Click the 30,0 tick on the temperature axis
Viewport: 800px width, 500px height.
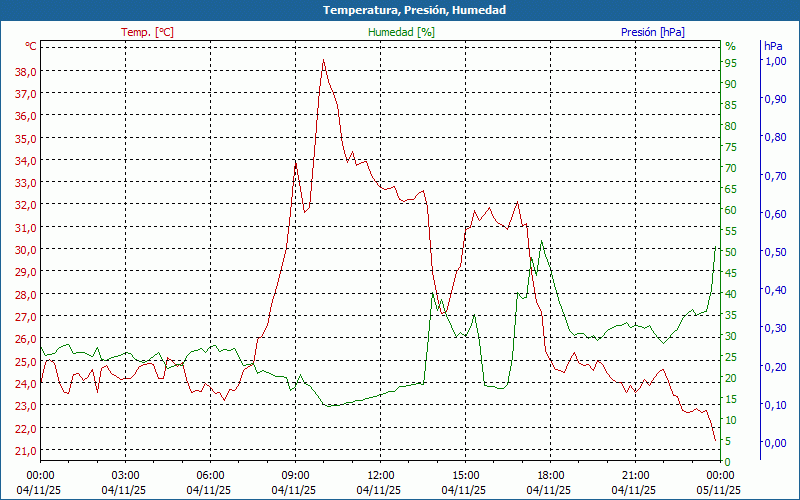coord(25,250)
